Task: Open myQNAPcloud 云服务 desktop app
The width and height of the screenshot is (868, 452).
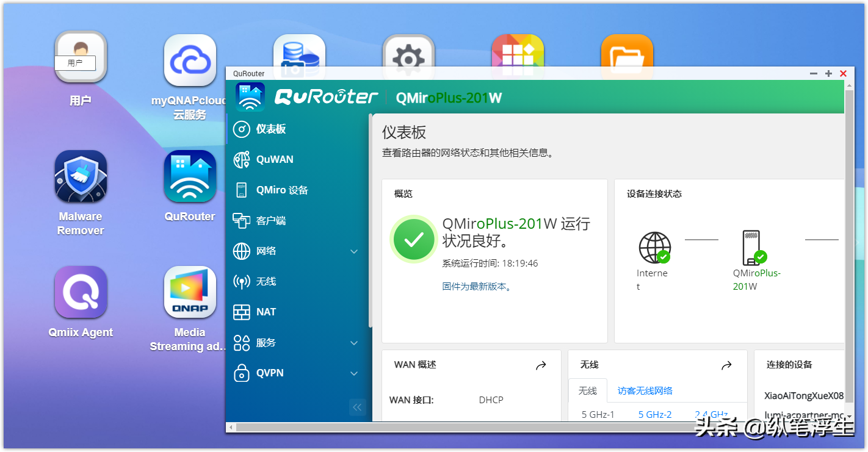Action: pos(190,60)
